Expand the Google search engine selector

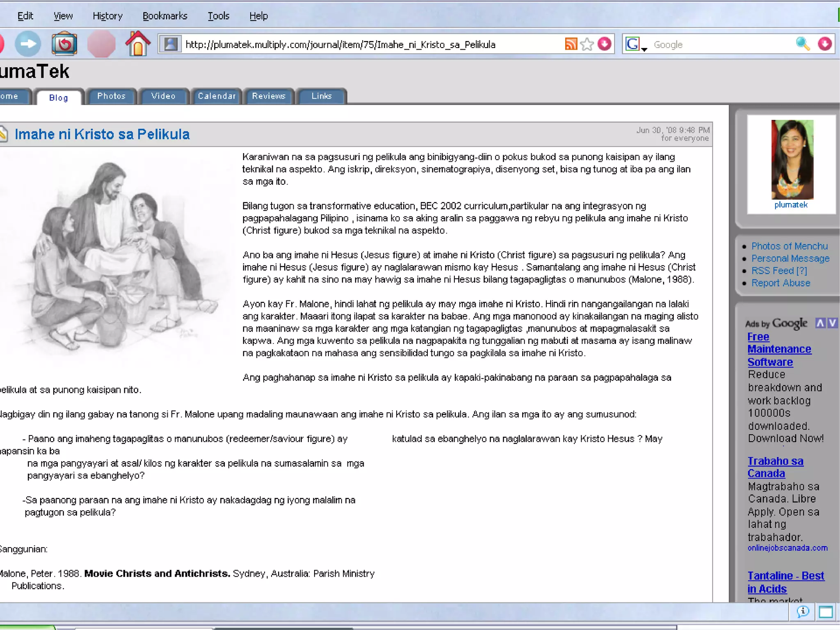pos(635,44)
